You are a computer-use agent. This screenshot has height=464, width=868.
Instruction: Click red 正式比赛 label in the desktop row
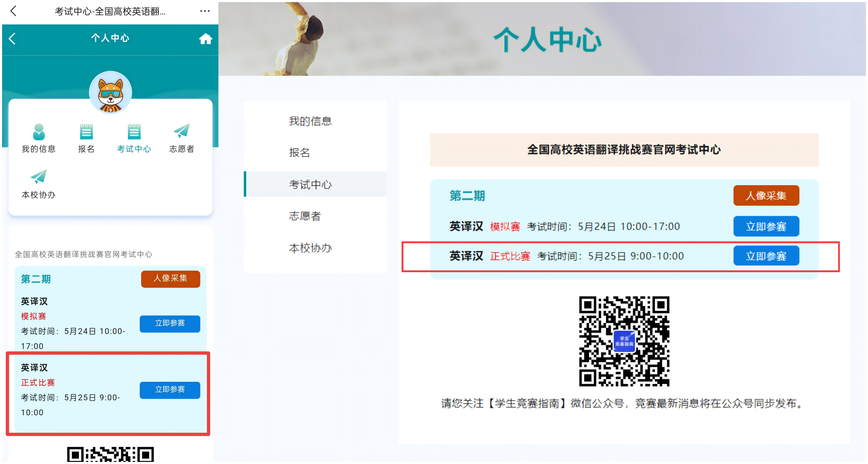click(x=510, y=256)
